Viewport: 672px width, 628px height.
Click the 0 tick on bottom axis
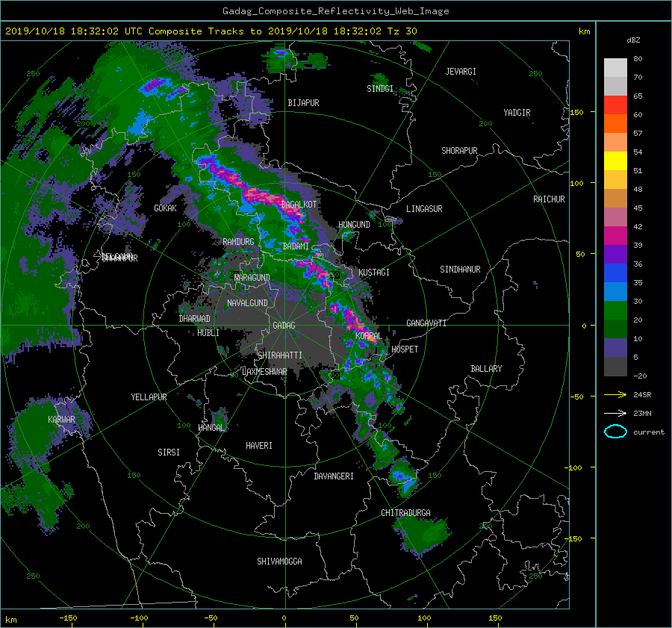[x=284, y=618]
